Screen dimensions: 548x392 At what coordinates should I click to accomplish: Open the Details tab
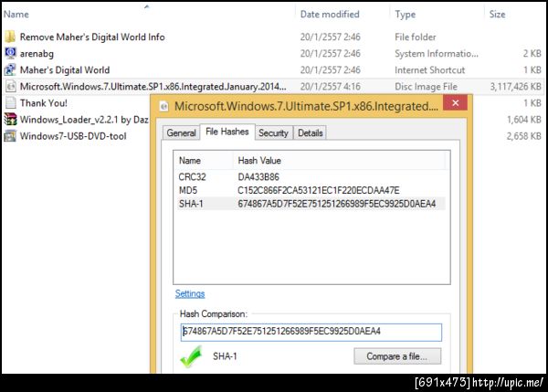pos(310,132)
